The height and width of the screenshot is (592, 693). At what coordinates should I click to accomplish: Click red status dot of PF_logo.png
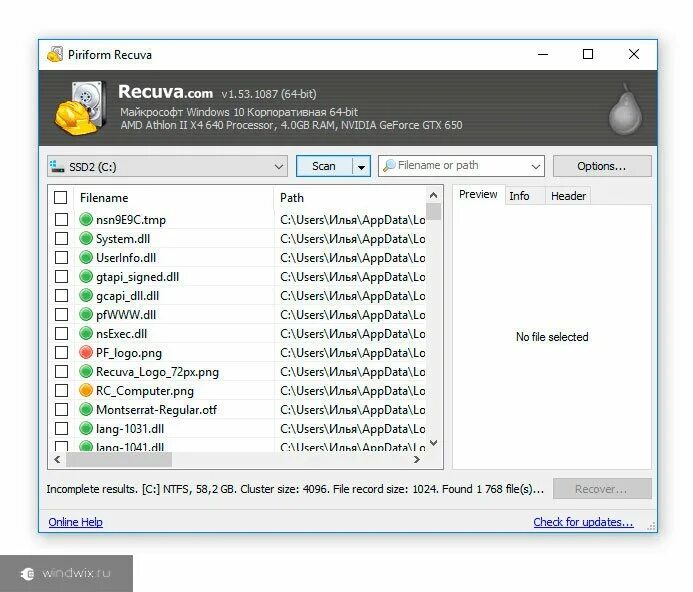pyautogui.click(x=86, y=352)
